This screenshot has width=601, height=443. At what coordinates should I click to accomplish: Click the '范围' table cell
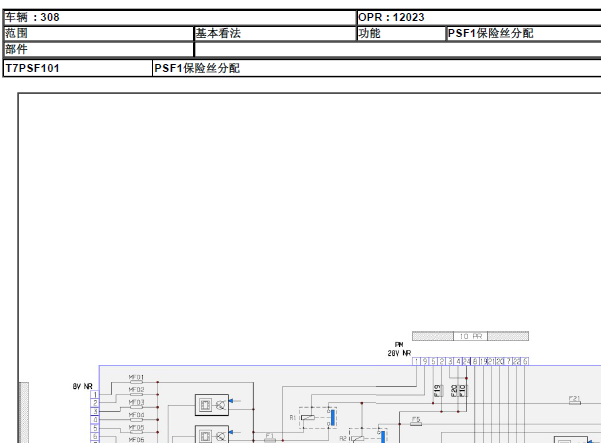tap(98, 33)
